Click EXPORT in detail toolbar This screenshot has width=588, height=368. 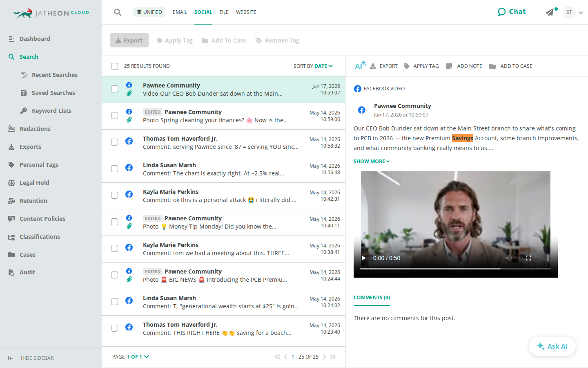click(384, 66)
